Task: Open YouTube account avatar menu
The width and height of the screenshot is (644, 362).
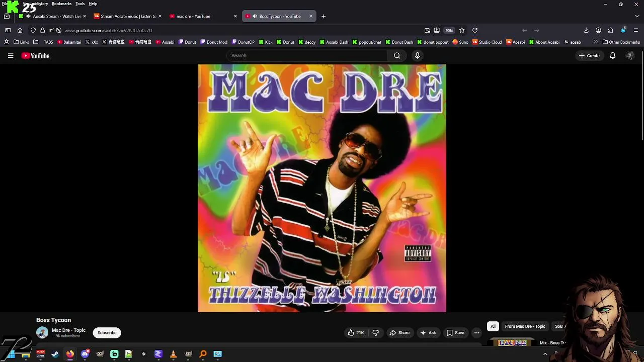Action: (x=629, y=56)
